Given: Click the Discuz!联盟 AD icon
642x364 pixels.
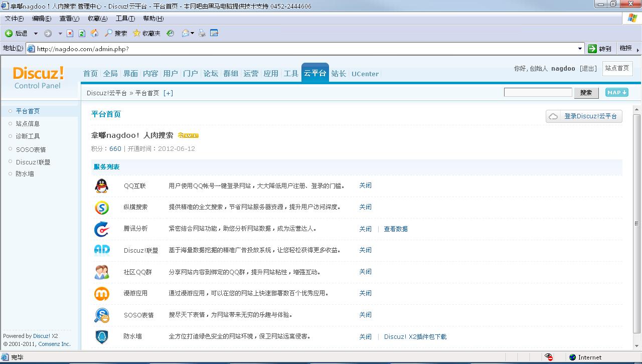Looking at the screenshot, I should click(x=102, y=250).
